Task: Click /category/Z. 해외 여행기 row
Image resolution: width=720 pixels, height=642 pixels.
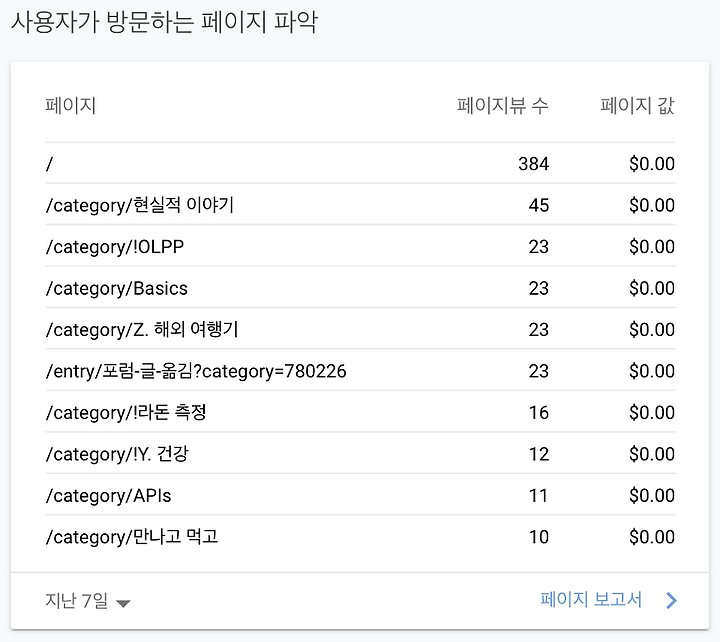Action: [x=360, y=329]
